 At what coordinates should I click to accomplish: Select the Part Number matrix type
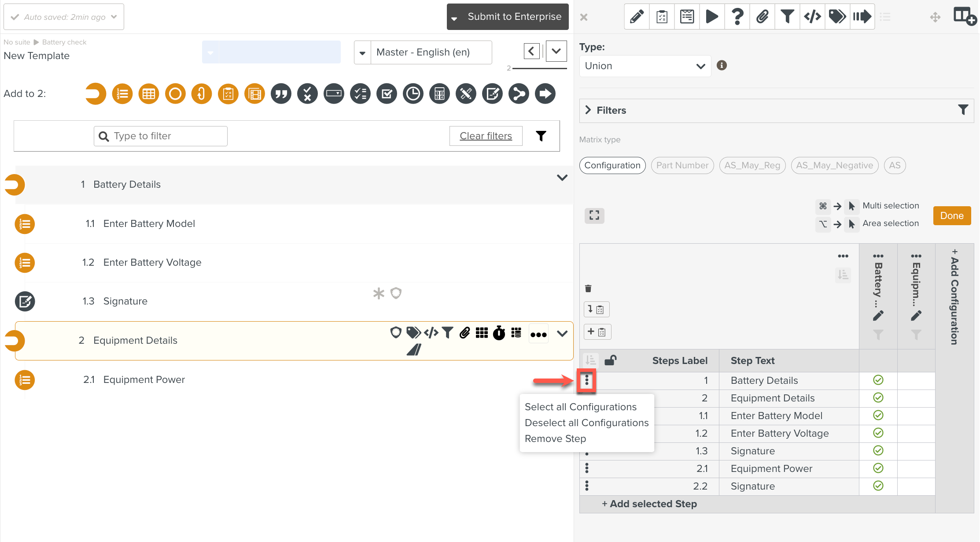[682, 165]
